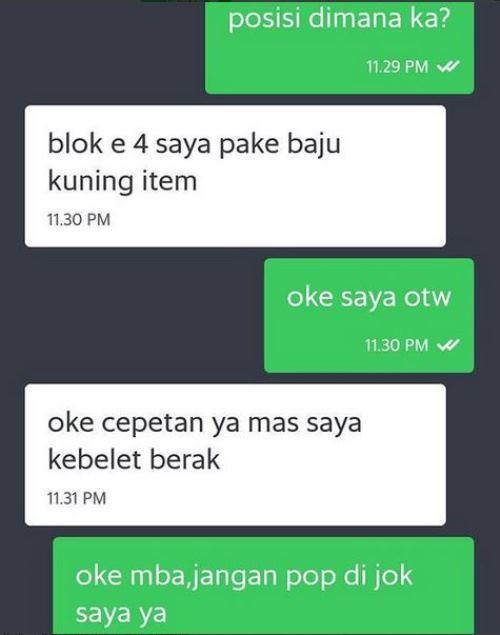Select the "oke cepetan ya mas saya" message bubble
The image size is (500, 635).
[x=235, y=455]
